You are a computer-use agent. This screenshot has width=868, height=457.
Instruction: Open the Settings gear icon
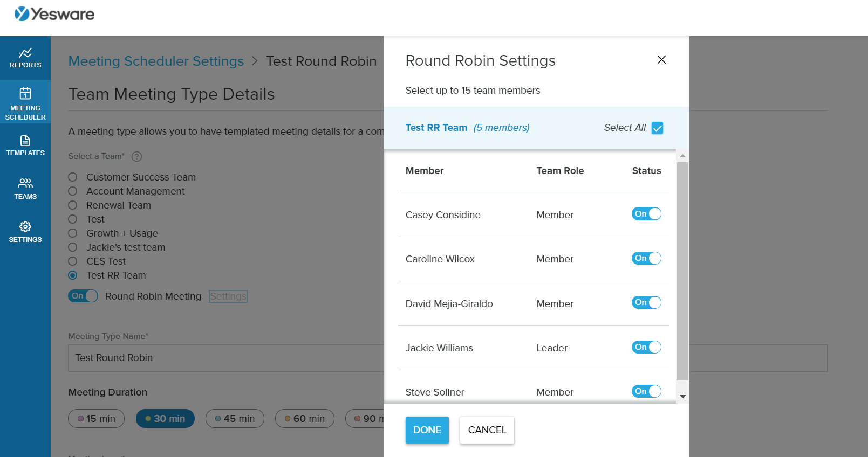[x=25, y=226]
